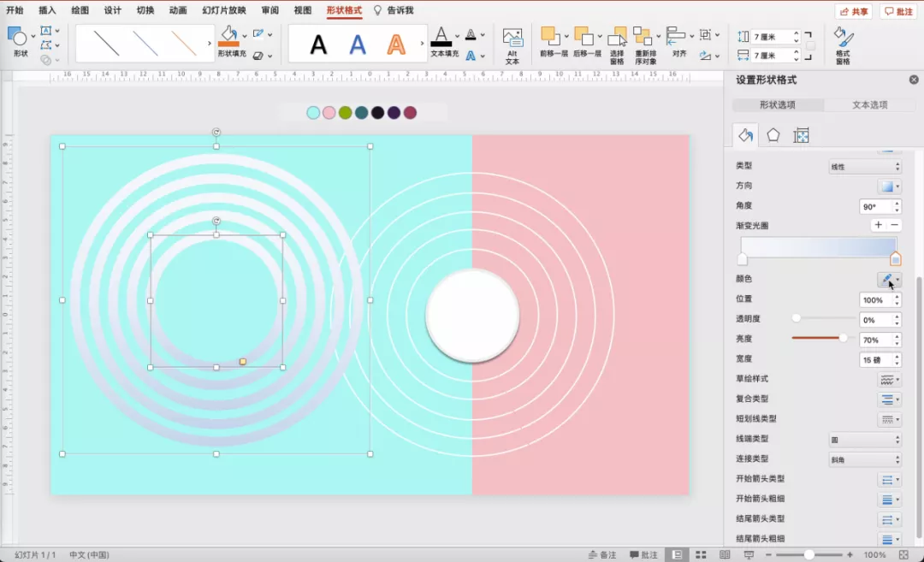924x562 pixels.
Task: Switch to the Effects pentagon icon tab
Action: pyautogui.click(x=773, y=135)
